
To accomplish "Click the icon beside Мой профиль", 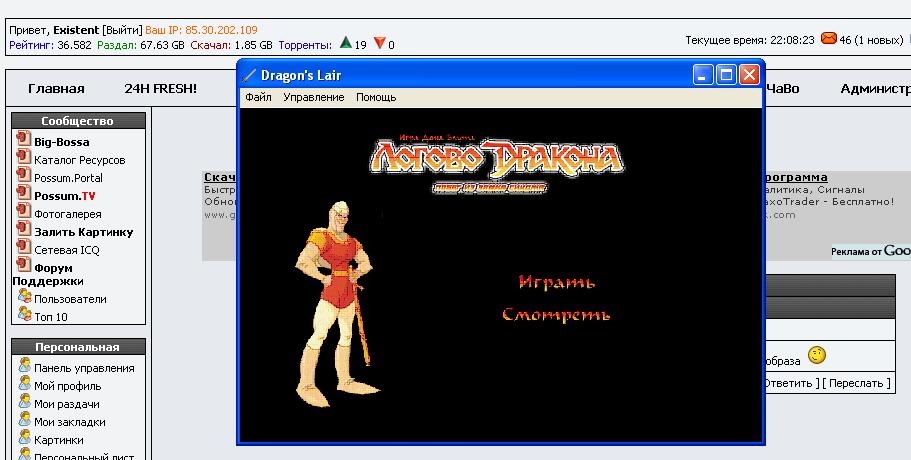I will coord(24,383).
